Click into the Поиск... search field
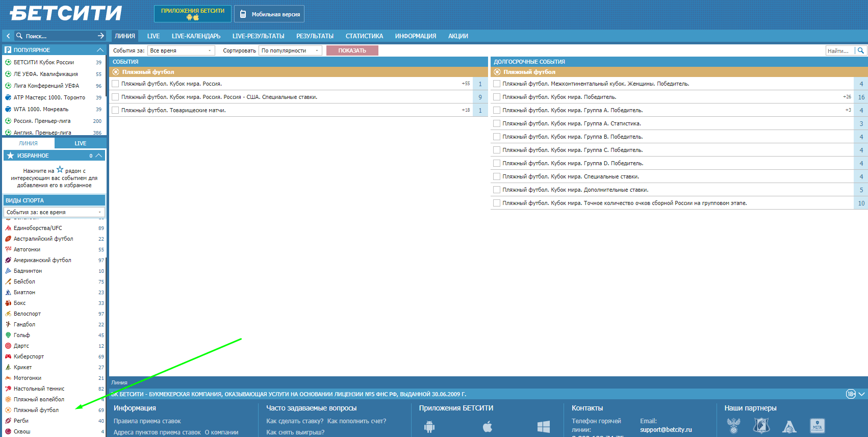 click(x=60, y=36)
